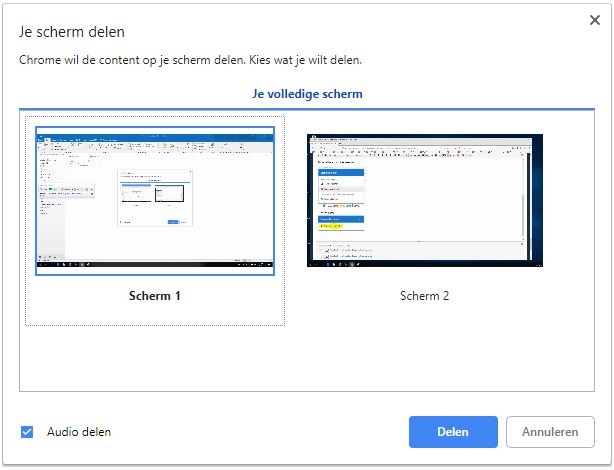Click the nested dialog inside Scherm 1 preview
614x470 pixels.
point(155,197)
